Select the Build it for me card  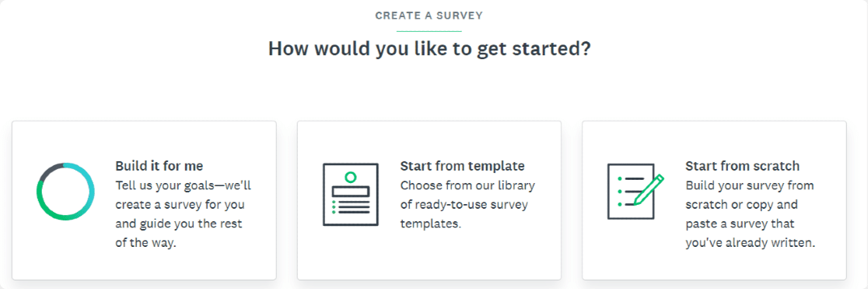(144, 200)
